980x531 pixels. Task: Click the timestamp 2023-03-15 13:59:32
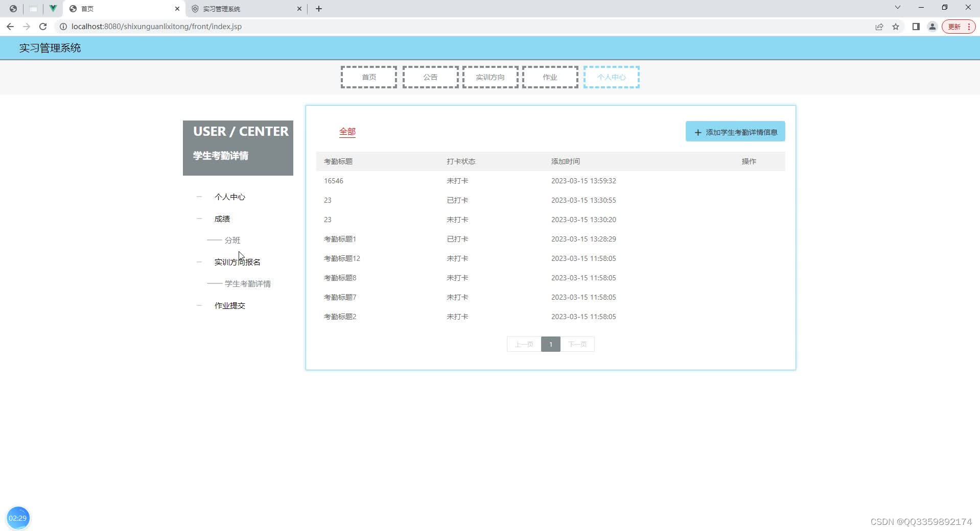pyautogui.click(x=584, y=181)
